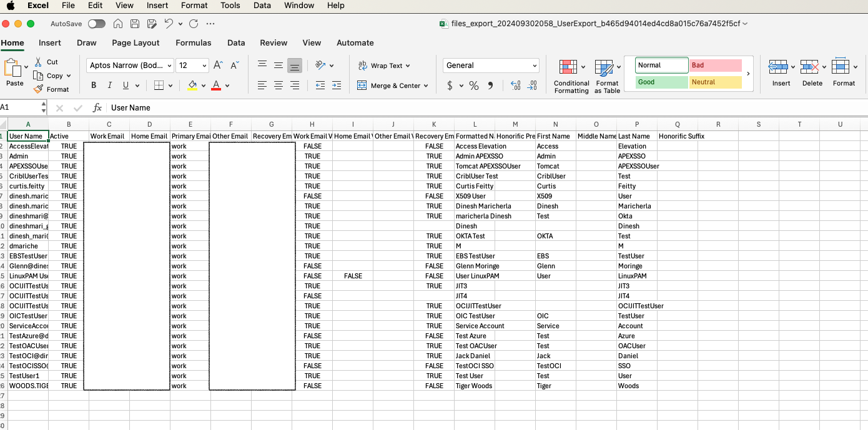Apply the Good cell style swatch
This screenshot has width=868, height=430.
(x=661, y=82)
